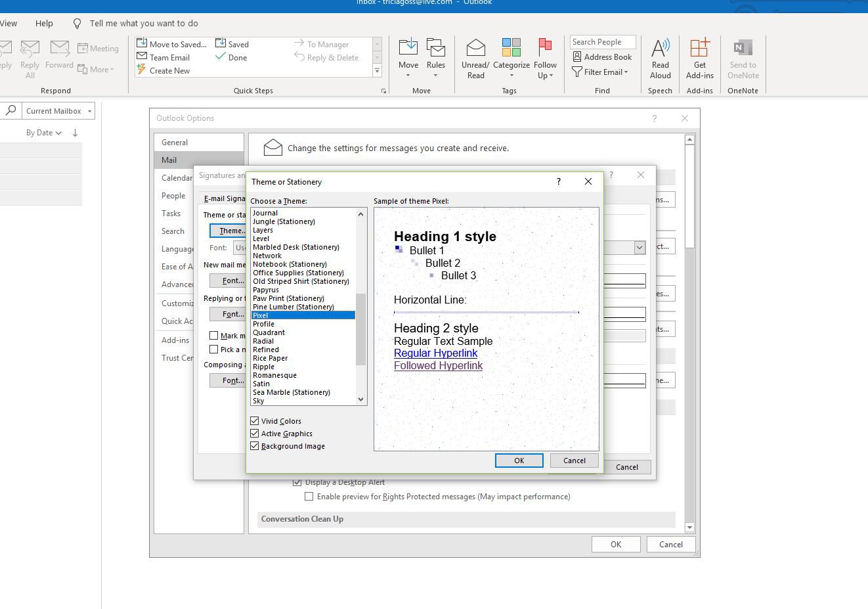
Task: Click OK in Outlook Options window
Action: click(615, 544)
